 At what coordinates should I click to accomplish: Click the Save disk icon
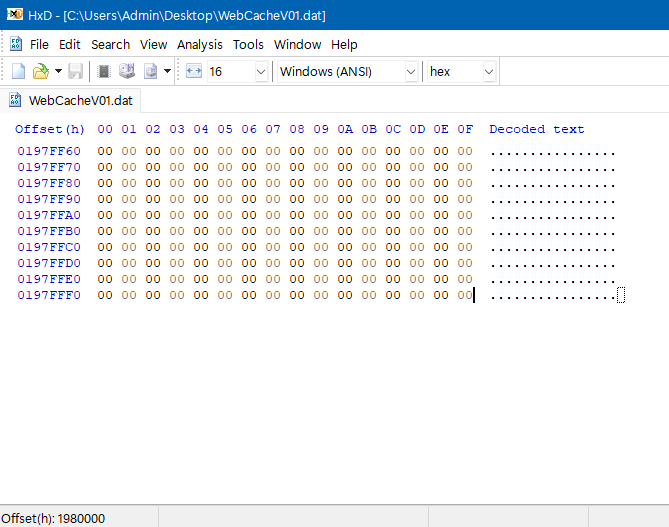76,71
